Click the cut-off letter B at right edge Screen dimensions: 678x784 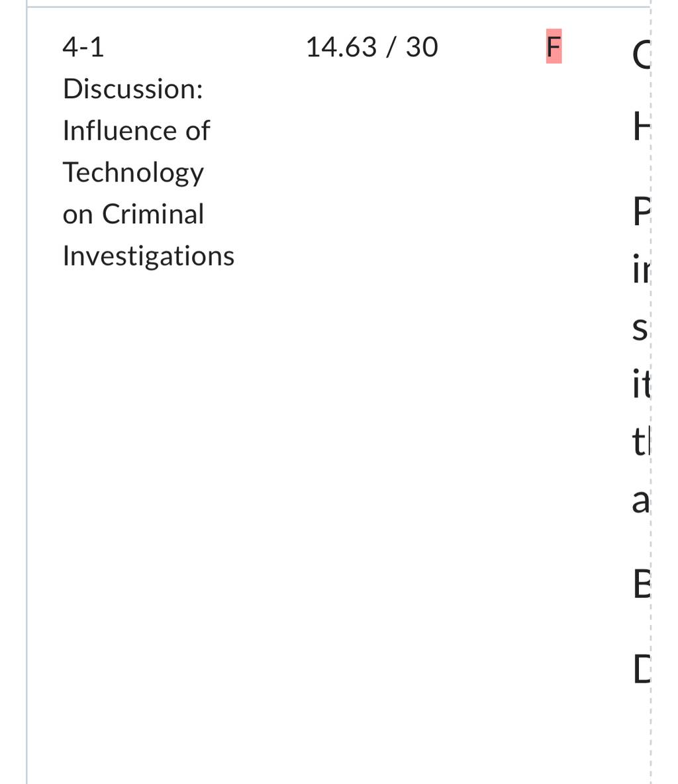[642, 583]
